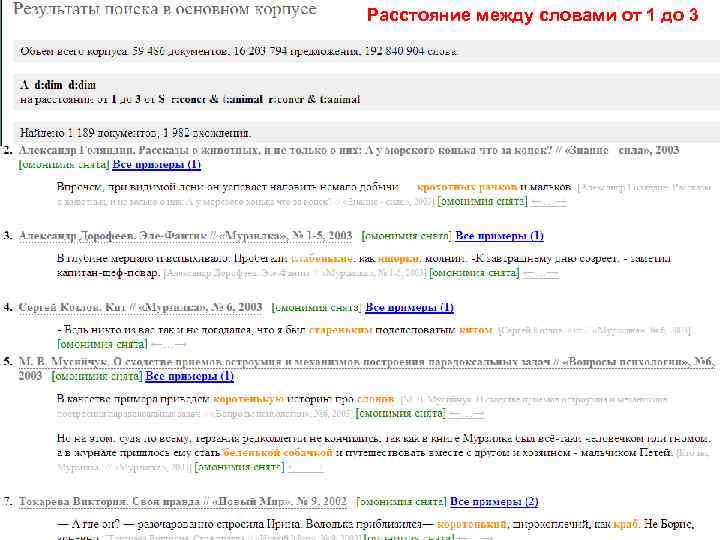The image size is (720, 540).
Task: Click highlighted word 'коротенький' in Токарева example
Action: [x=472, y=524]
